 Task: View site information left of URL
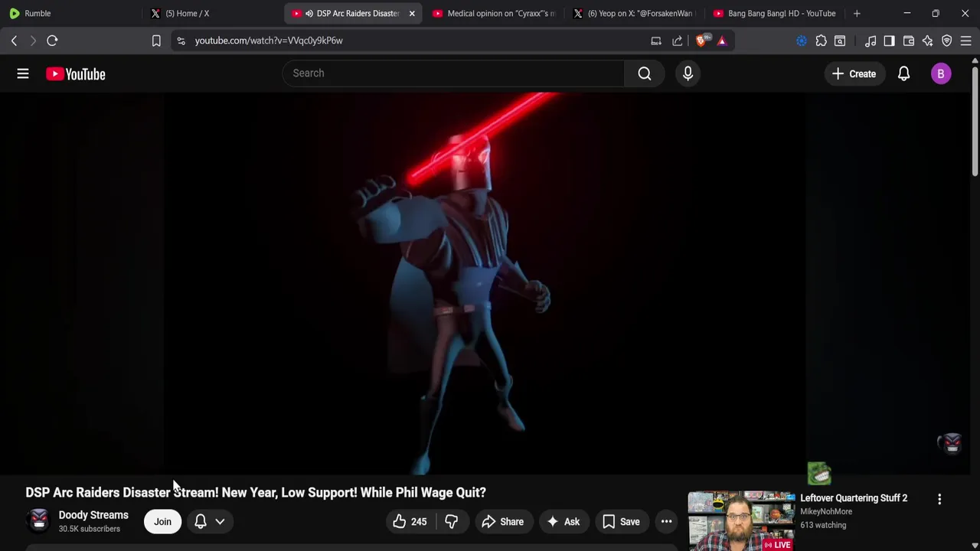pos(181,41)
